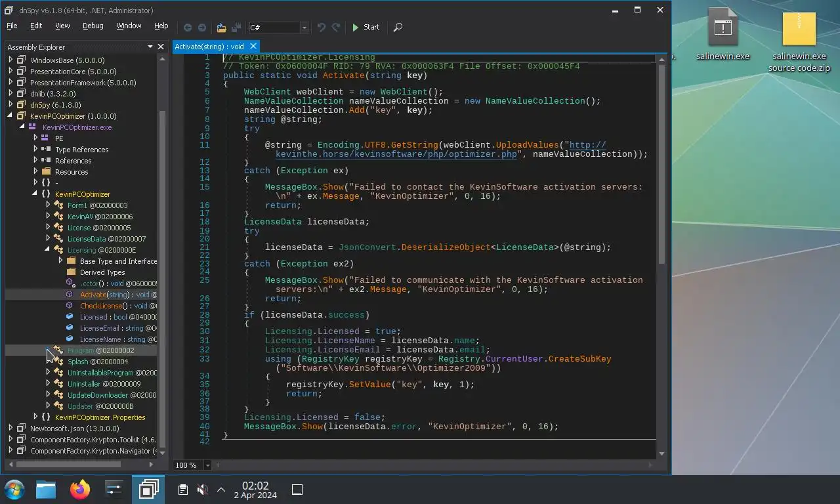This screenshot has width=840, height=504.
Task: Collapse the KevinPCOptimizer (1.0.0.0) assembly
Action: pyautogui.click(x=10, y=115)
